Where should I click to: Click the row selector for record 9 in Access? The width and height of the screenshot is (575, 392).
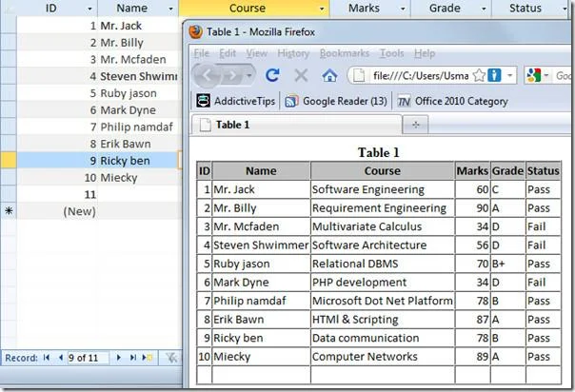[x=8, y=161]
